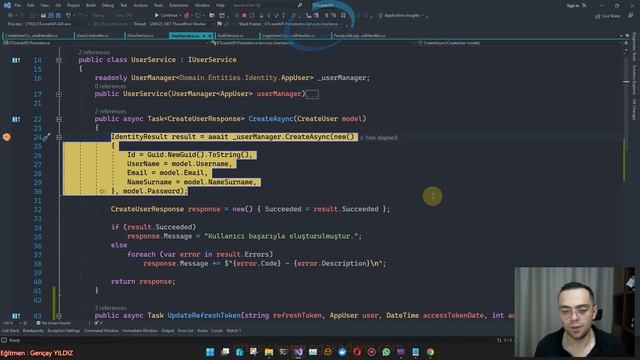Open the CreateAsync member navigation dropdown
Image resolution: width=640 pixels, height=360 pixels.
[x=520, y=42]
